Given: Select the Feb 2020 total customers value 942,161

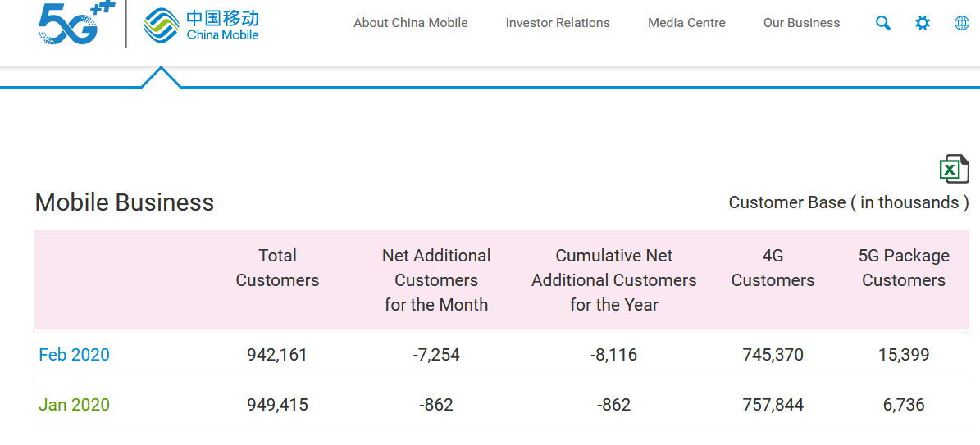Looking at the screenshot, I should pyautogui.click(x=277, y=355).
